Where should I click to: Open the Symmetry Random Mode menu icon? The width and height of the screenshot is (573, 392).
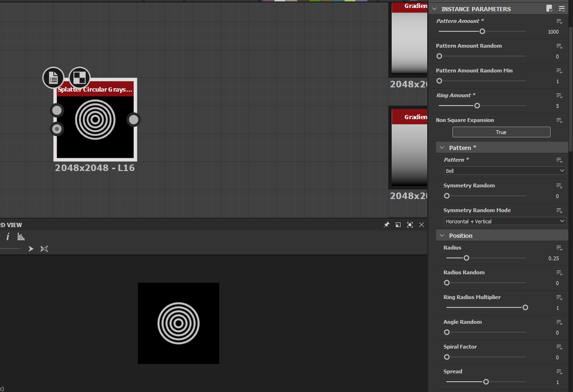(x=559, y=211)
